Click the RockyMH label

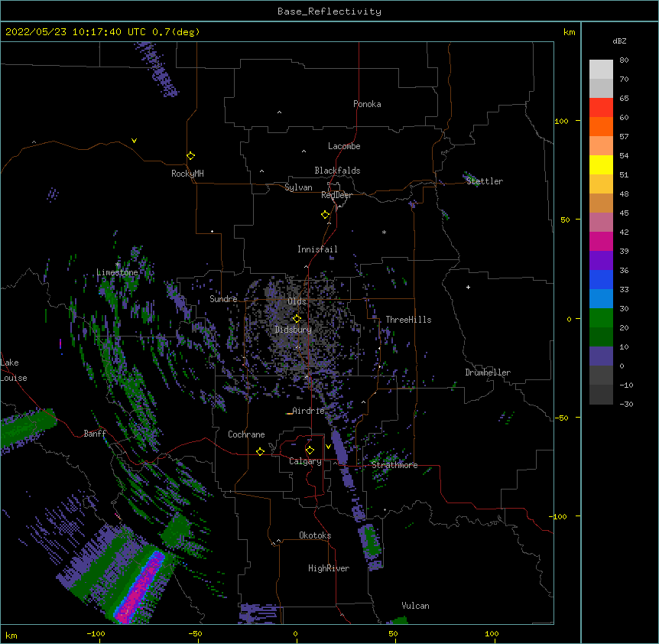pyautogui.click(x=187, y=174)
